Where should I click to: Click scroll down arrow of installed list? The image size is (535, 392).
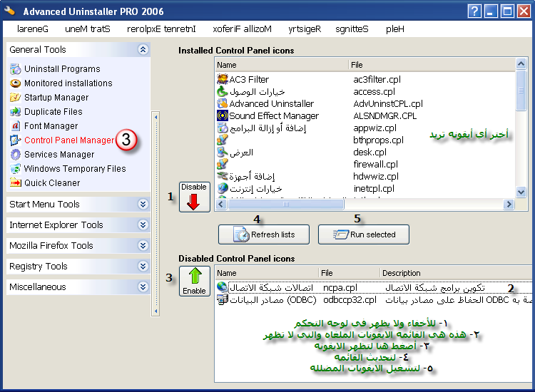[521, 192]
